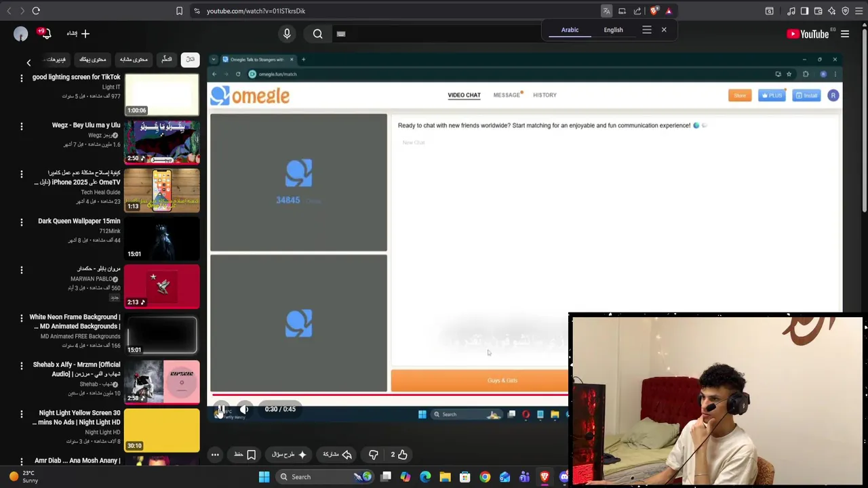Open the browser main hamburger menu
Viewport: 868px width, 488px height.
pyautogui.click(x=859, y=11)
